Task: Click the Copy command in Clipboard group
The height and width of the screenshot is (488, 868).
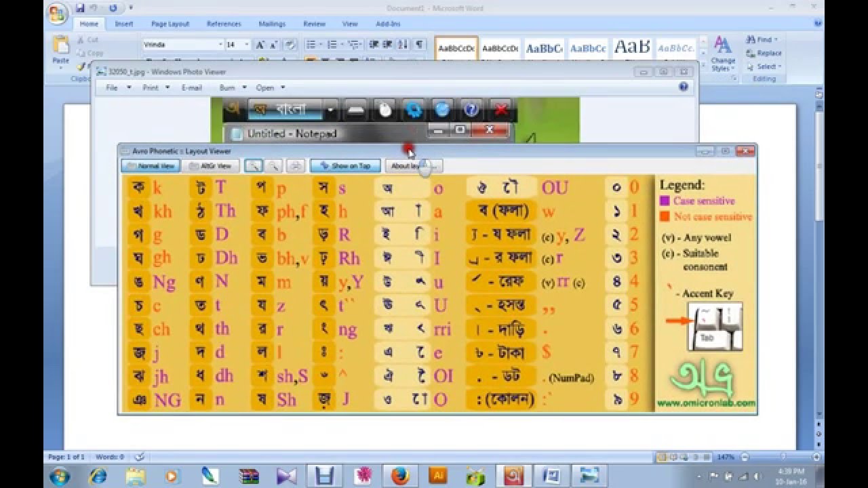Action: point(90,53)
